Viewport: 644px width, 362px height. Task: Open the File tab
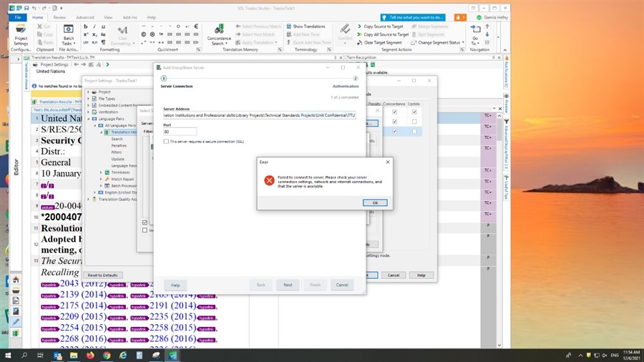(18, 17)
